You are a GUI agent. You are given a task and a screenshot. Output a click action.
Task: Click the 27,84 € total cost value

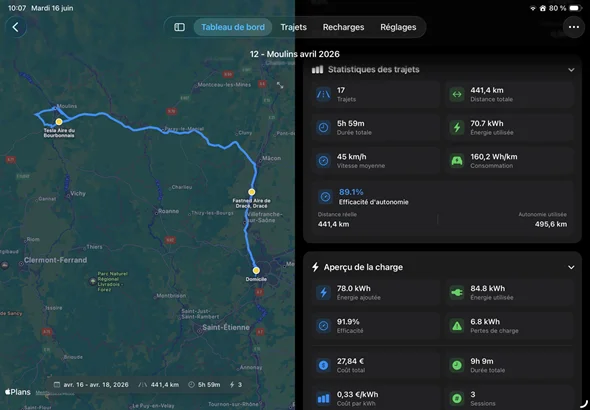pos(350,361)
